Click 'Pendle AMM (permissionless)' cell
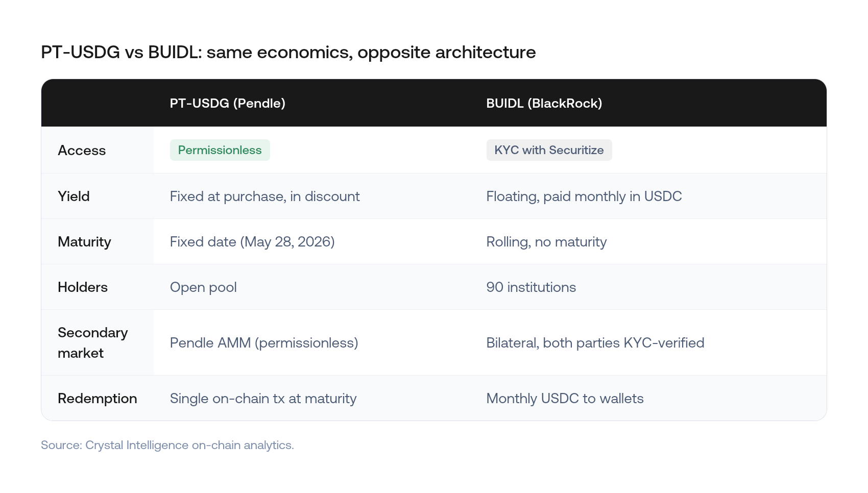Viewport: 868px width, 493px height. click(264, 343)
